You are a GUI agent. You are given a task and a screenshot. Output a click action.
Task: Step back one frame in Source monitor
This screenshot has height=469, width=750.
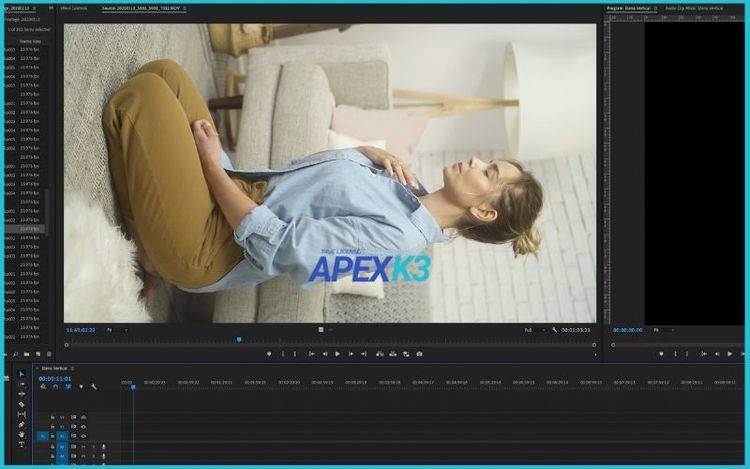click(x=325, y=354)
